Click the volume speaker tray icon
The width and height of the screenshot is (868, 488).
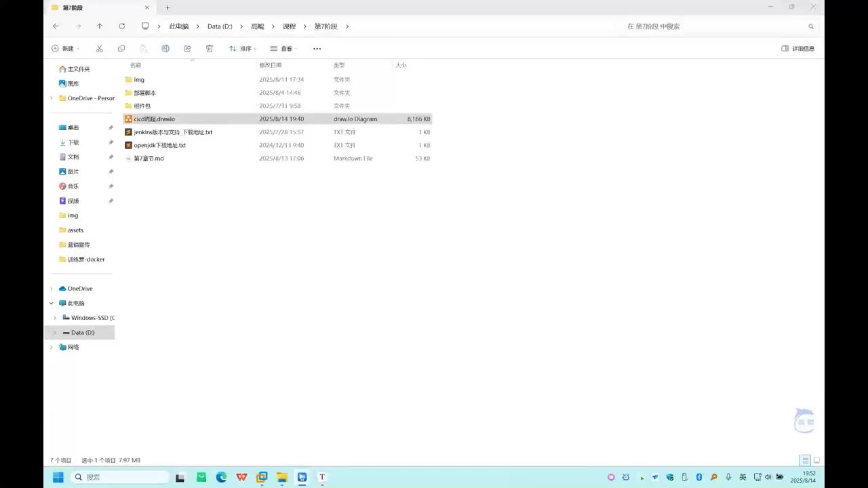point(768,477)
